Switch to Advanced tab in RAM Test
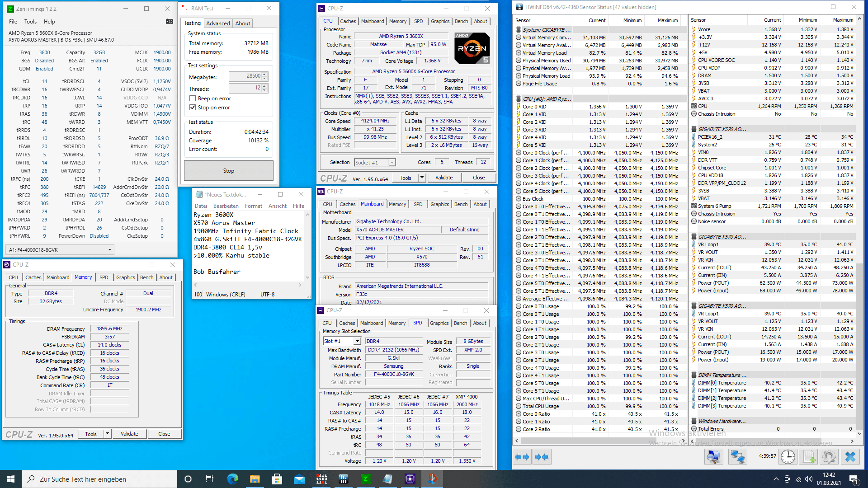The image size is (868, 488). point(218,23)
